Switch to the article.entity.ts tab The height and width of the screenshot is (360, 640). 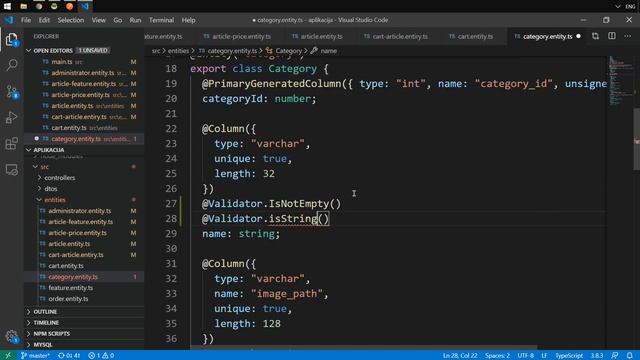pos(318,36)
